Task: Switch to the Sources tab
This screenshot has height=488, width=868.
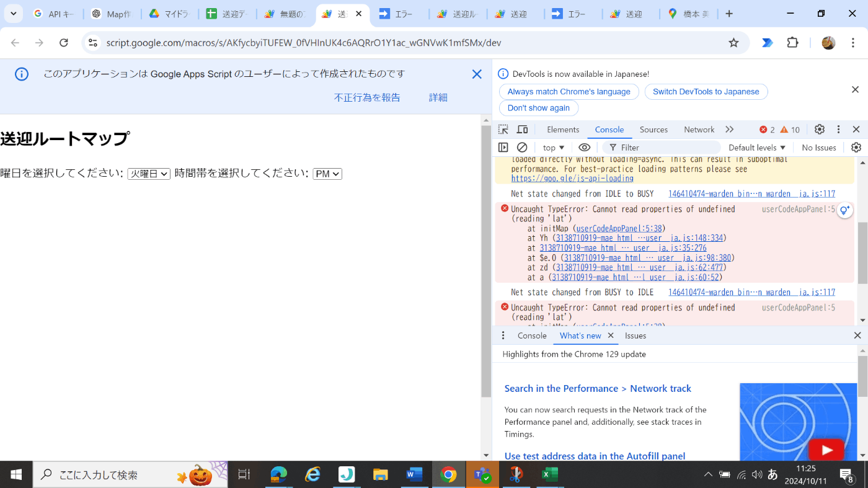Action: (653, 130)
